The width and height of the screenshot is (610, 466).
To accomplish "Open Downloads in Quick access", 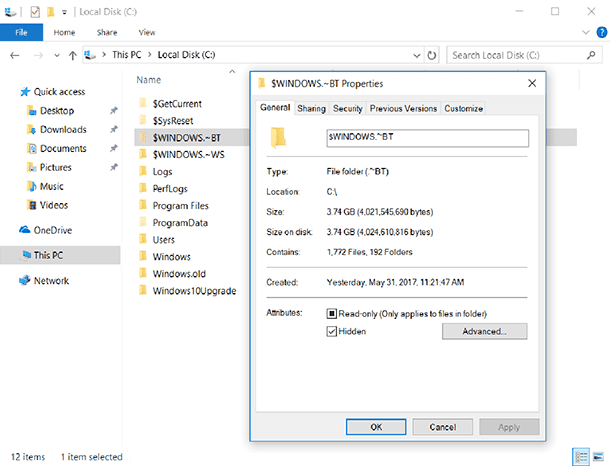I will pos(63,130).
